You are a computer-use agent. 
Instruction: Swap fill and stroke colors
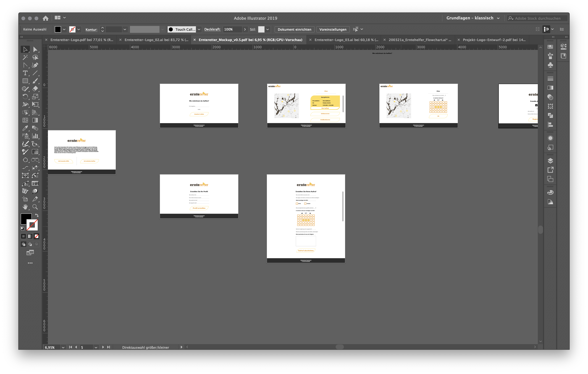37,215
